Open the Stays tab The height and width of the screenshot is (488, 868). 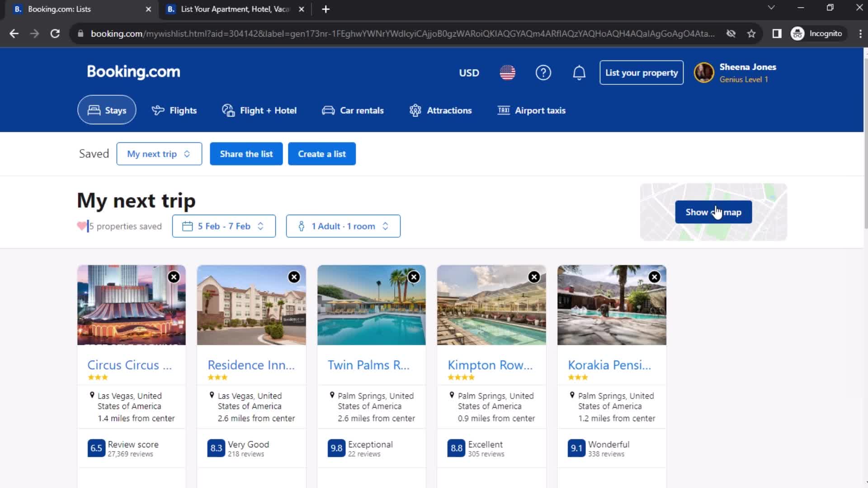[106, 110]
